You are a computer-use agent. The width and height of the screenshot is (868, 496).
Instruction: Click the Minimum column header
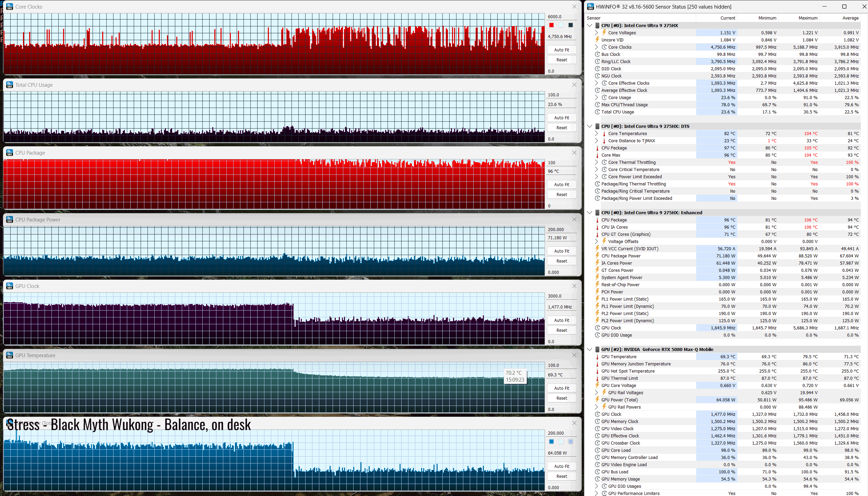coord(758,18)
